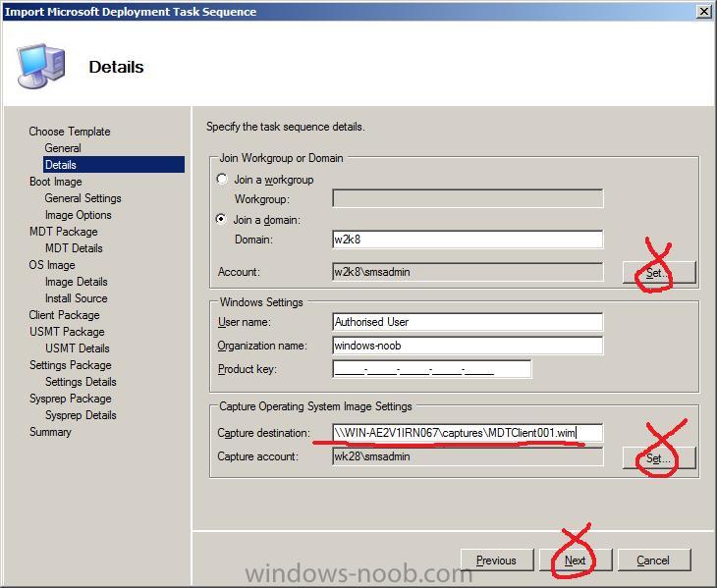
Task: Open Image Details step in sidebar
Action: pyautogui.click(x=77, y=282)
